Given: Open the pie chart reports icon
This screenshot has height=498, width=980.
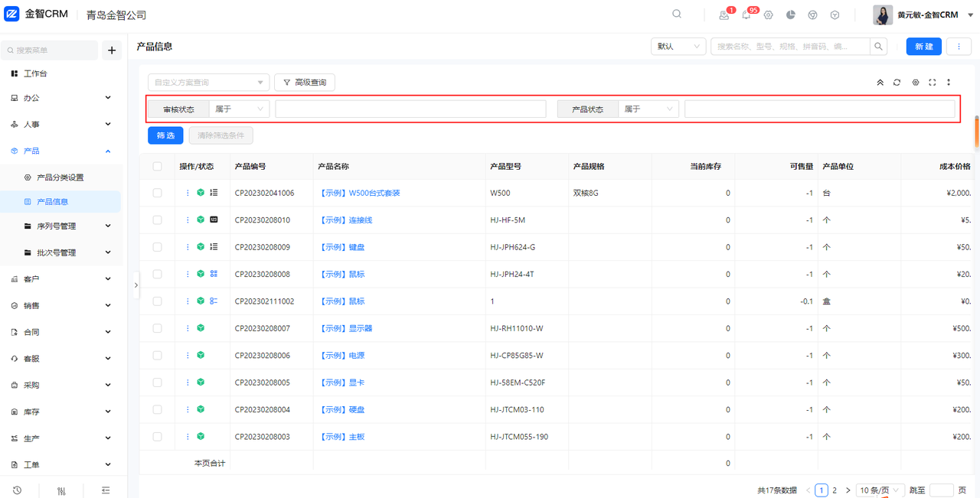Looking at the screenshot, I should pyautogui.click(x=791, y=15).
